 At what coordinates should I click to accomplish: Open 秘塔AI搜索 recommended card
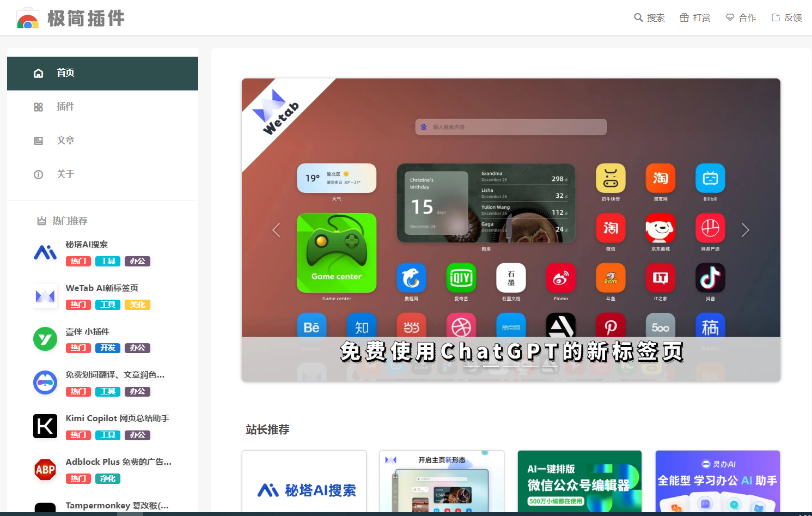(304, 482)
